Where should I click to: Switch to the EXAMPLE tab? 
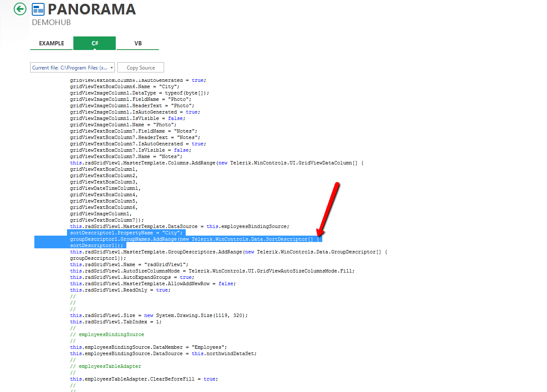(51, 43)
